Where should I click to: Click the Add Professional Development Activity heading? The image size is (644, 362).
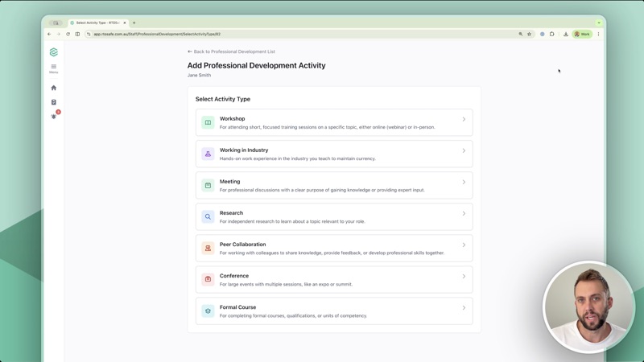[256, 66]
